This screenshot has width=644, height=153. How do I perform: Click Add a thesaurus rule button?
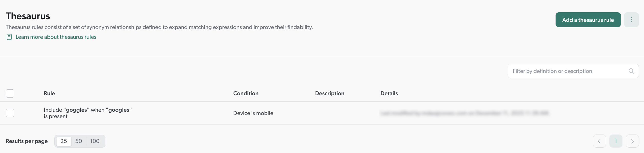pos(588,20)
